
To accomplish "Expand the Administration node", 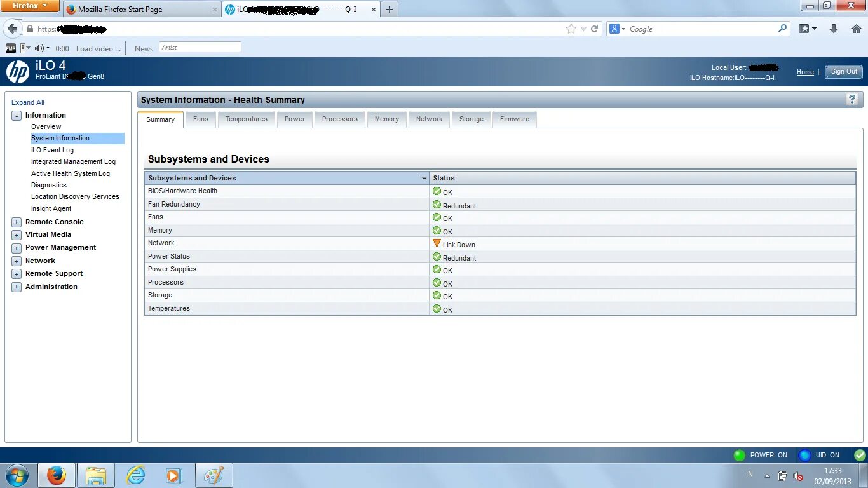I will point(17,287).
